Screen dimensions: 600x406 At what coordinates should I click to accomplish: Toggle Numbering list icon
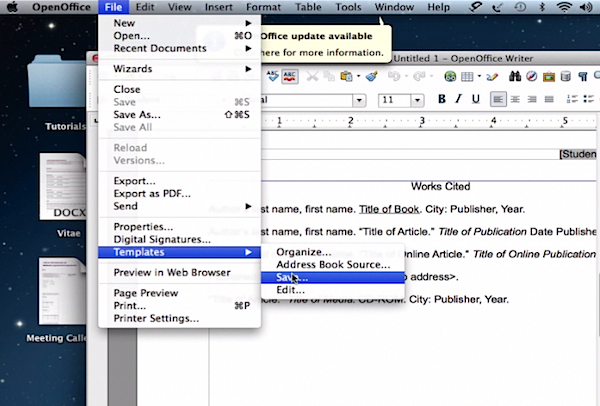point(572,99)
